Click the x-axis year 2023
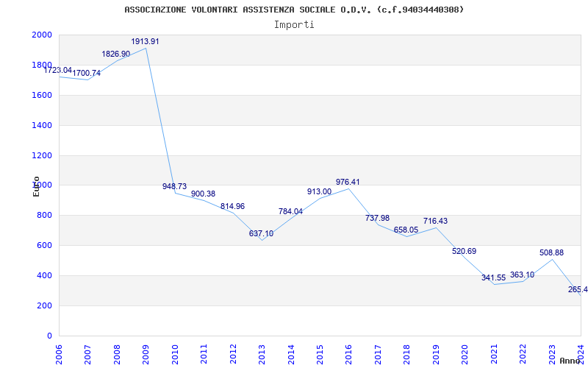Image resolution: width=588 pixels, height=368 pixels. (x=552, y=355)
